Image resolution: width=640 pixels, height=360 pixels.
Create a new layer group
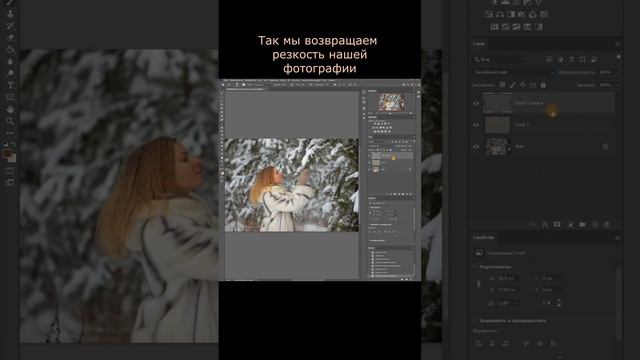582,224
